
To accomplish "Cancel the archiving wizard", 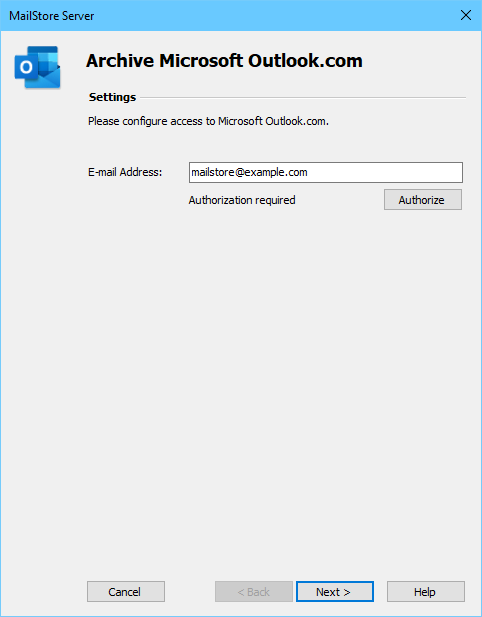I will click(126, 591).
